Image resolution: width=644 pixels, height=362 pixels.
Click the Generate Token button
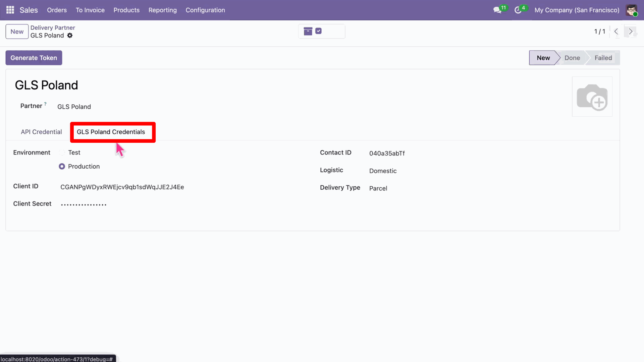(x=34, y=58)
